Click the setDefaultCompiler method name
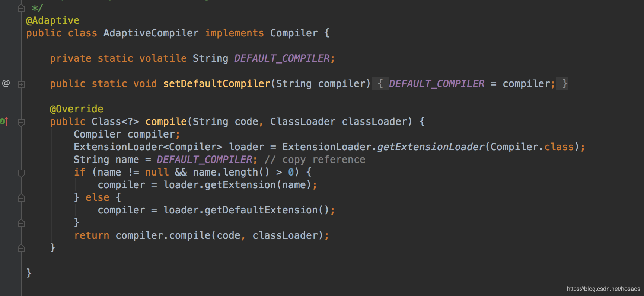This screenshot has height=296, width=644. click(x=217, y=84)
